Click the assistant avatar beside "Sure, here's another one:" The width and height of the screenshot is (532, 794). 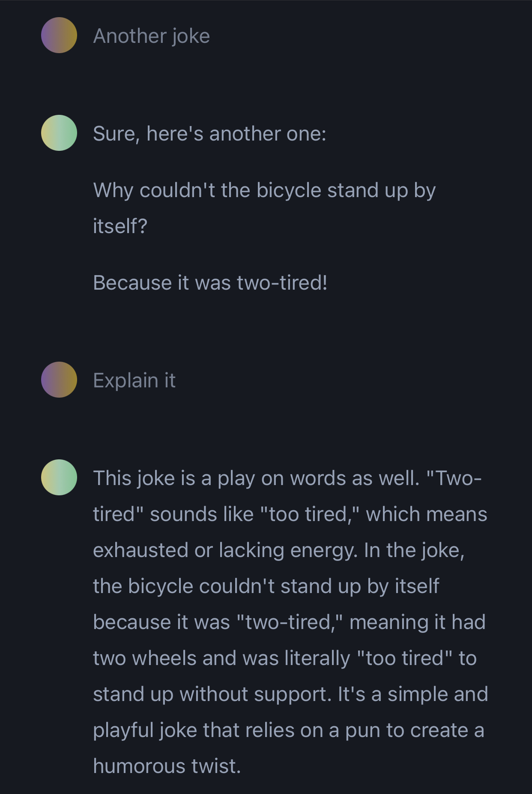(59, 133)
